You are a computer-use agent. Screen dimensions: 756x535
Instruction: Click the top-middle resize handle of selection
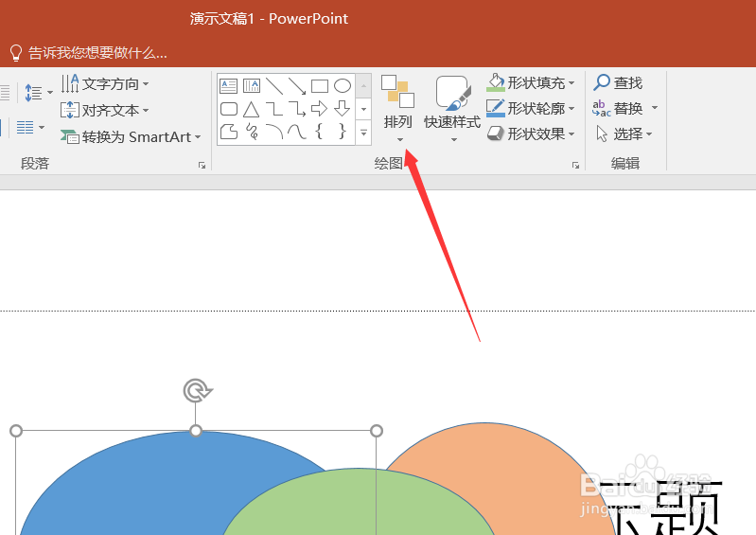(x=196, y=430)
